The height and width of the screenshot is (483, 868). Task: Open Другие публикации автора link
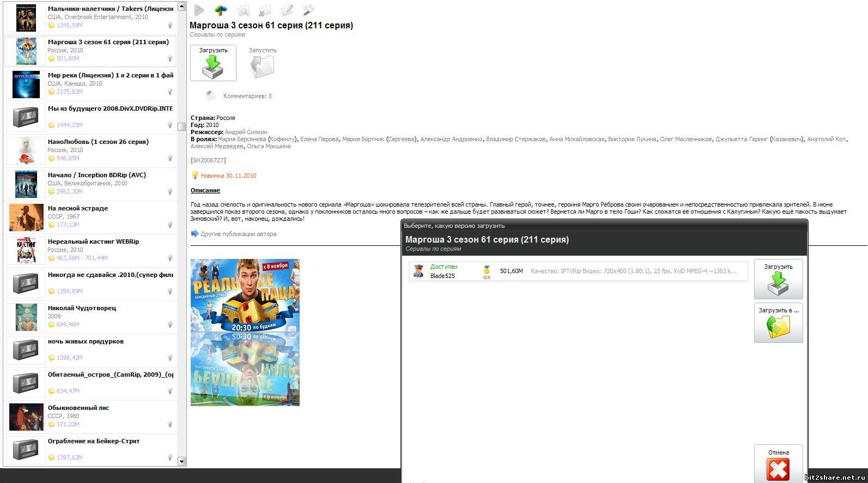[x=238, y=234]
